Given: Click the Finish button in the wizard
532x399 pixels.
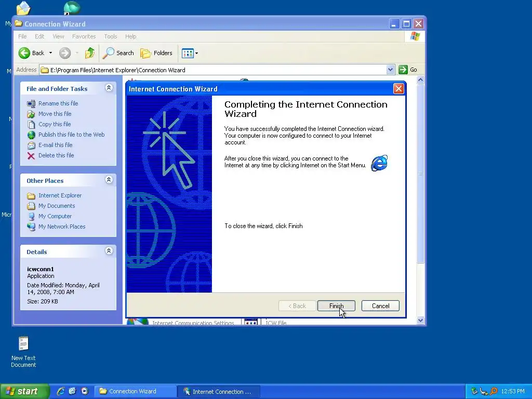Looking at the screenshot, I should [336, 305].
